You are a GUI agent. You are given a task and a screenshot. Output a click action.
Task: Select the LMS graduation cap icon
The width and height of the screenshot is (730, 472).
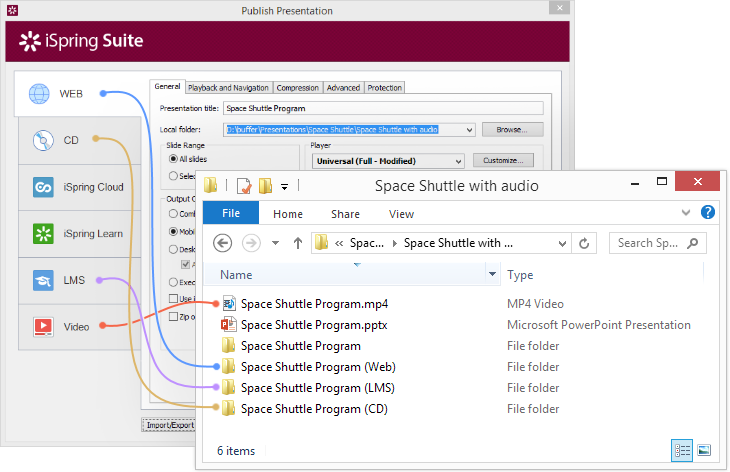[43, 280]
